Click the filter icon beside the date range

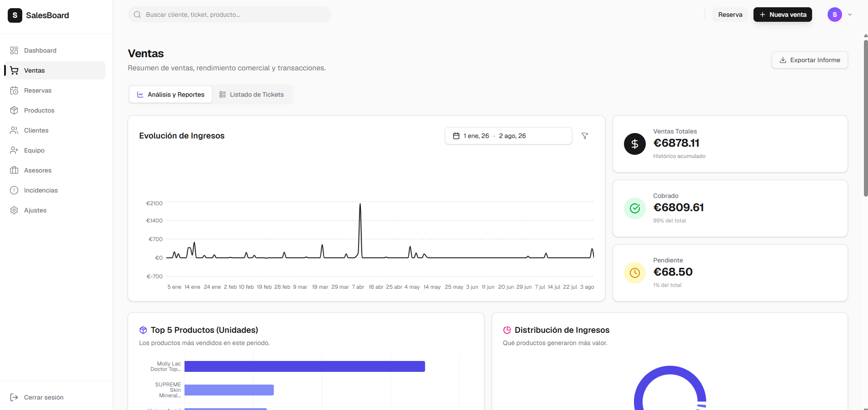click(x=585, y=136)
